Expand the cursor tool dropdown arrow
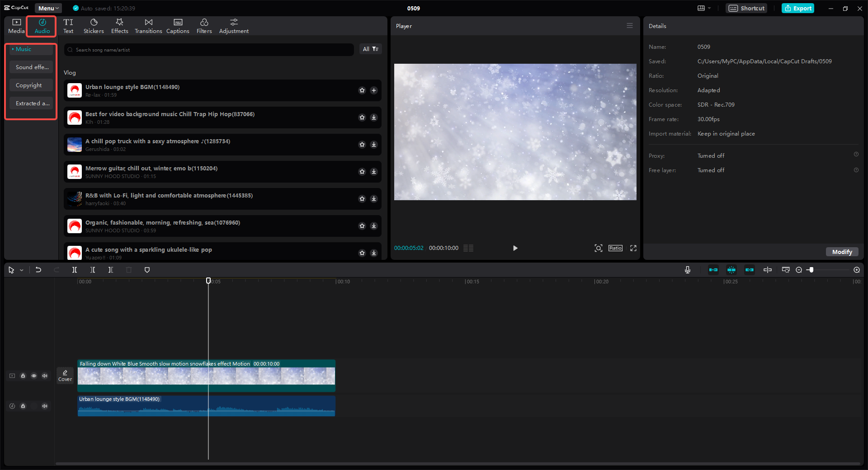The image size is (868, 470). pos(21,270)
